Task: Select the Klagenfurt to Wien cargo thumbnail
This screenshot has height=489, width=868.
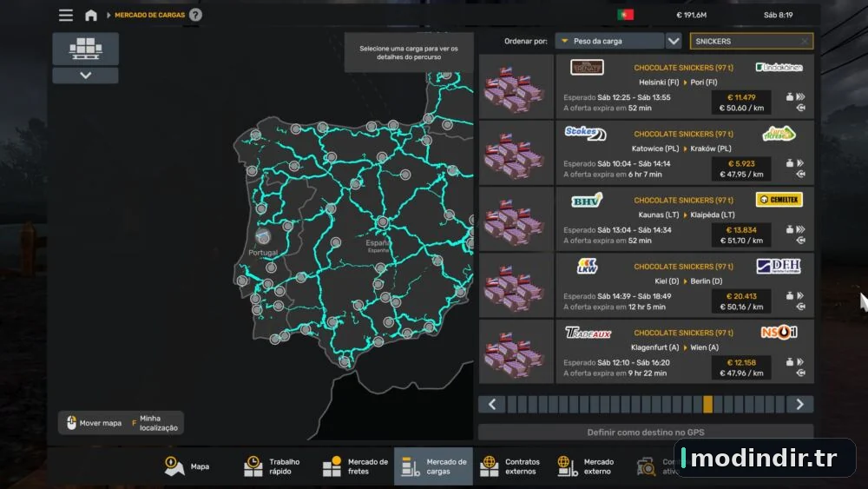Action: click(516, 352)
